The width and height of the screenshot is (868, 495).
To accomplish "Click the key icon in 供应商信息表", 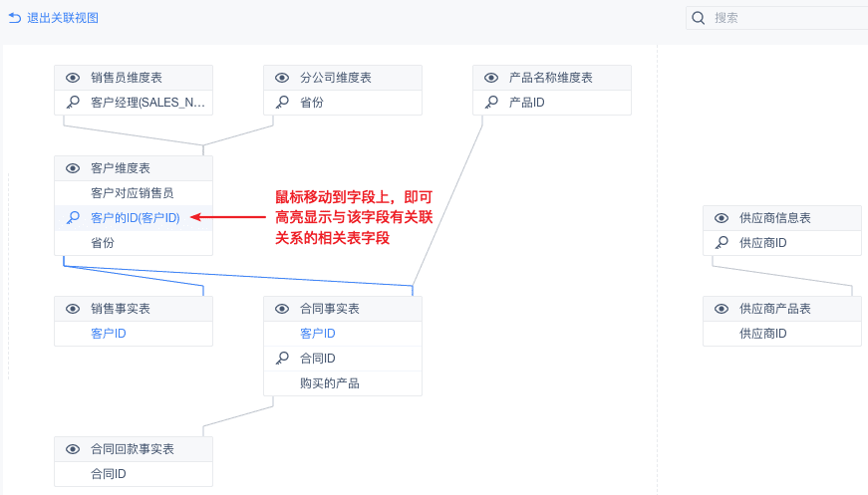I will (723, 242).
